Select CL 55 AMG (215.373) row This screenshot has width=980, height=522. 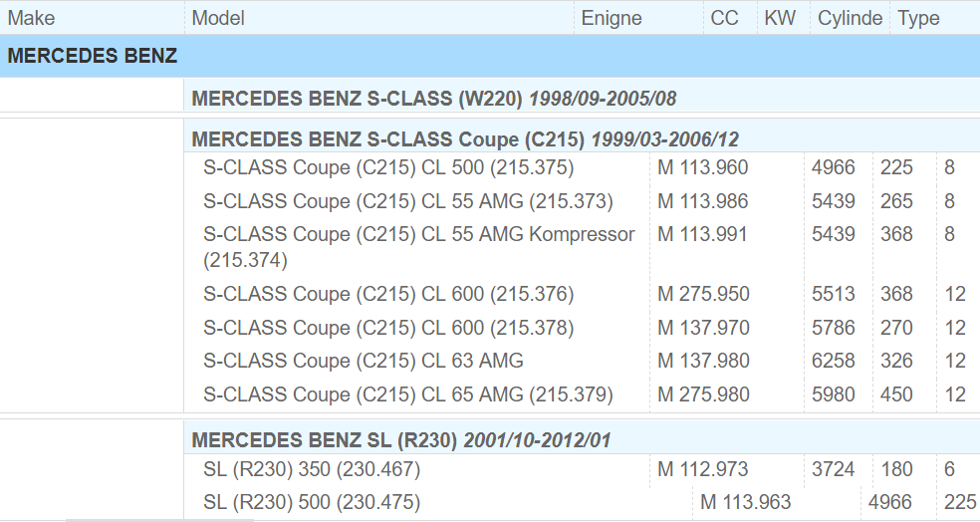click(408, 201)
